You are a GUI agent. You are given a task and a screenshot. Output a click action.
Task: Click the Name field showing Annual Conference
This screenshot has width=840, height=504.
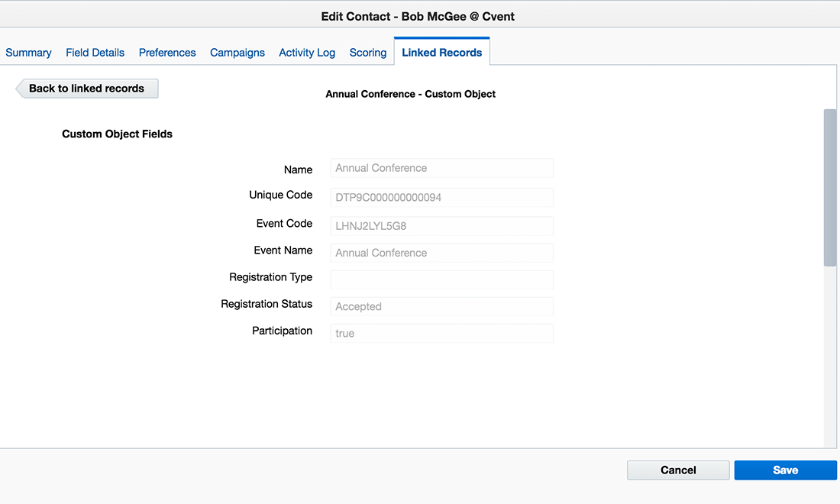[441, 168]
